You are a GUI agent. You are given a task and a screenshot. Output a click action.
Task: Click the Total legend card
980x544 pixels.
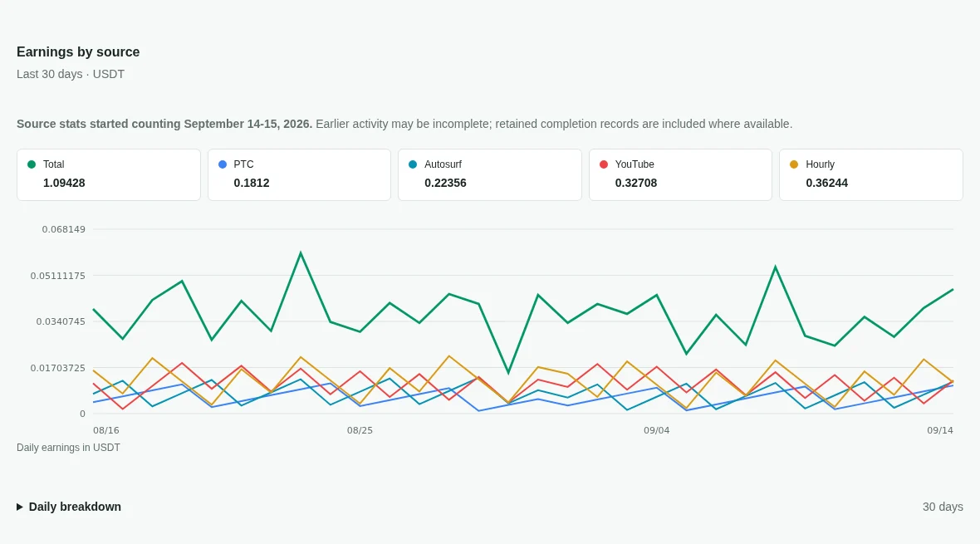pyautogui.click(x=109, y=175)
